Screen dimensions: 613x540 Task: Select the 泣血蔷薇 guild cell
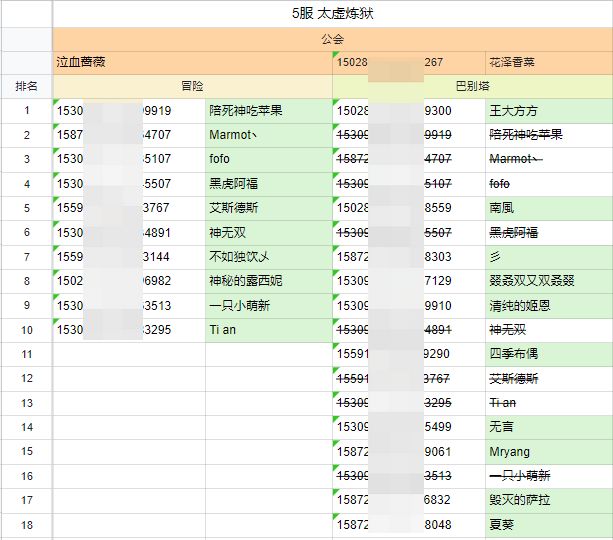point(192,63)
